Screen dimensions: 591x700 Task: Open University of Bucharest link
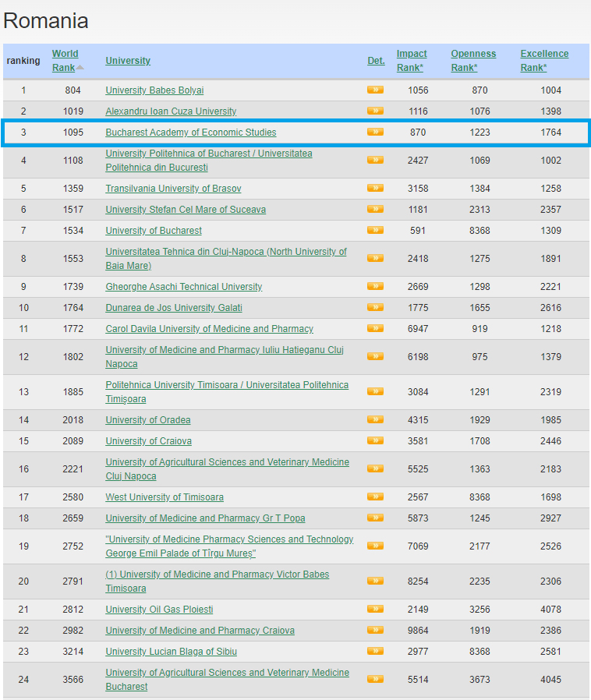pyautogui.click(x=154, y=231)
